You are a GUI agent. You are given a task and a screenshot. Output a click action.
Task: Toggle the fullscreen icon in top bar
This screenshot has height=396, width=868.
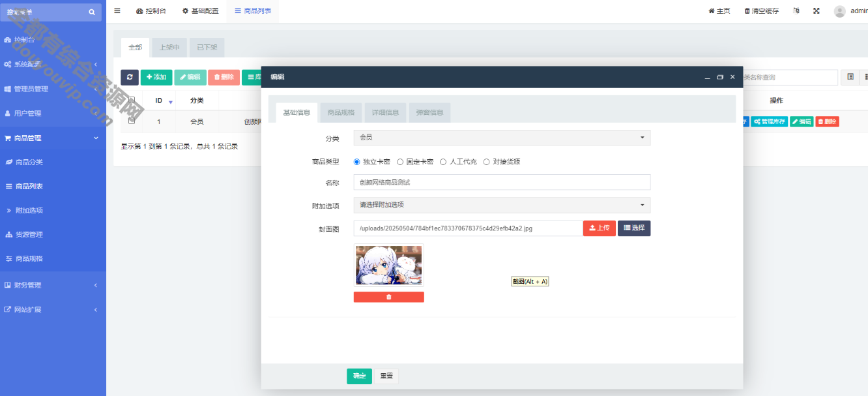(817, 11)
